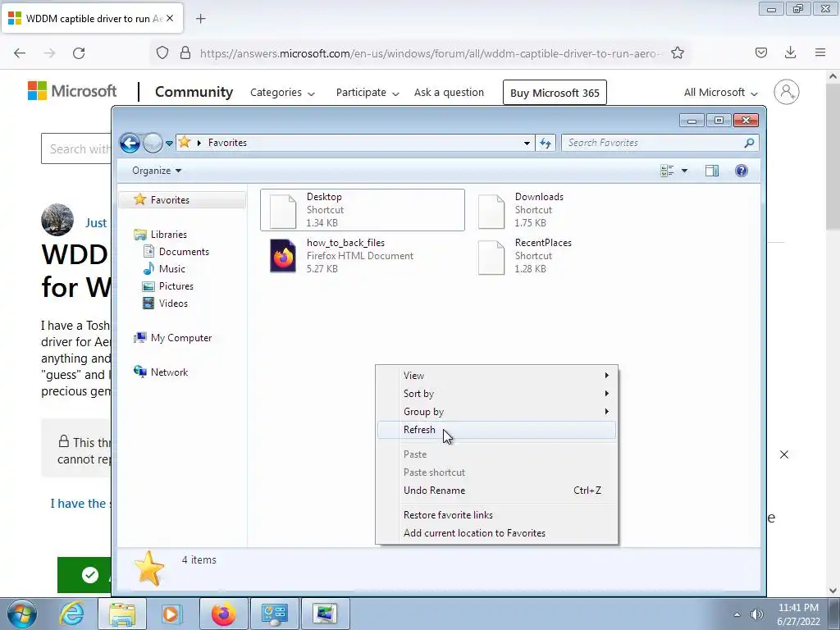The width and height of the screenshot is (840, 630).
Task: Click the search magnifier icon in Explorer
Action: click(x=749, y=143)
